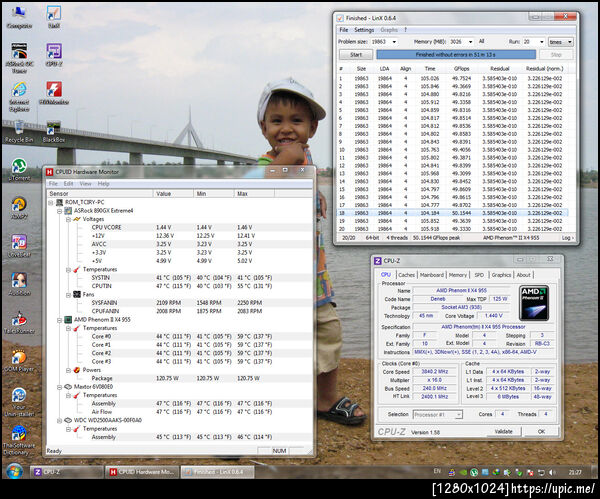Collapse the Fans tree node
The image size is (600, 499).
[68, 295]
